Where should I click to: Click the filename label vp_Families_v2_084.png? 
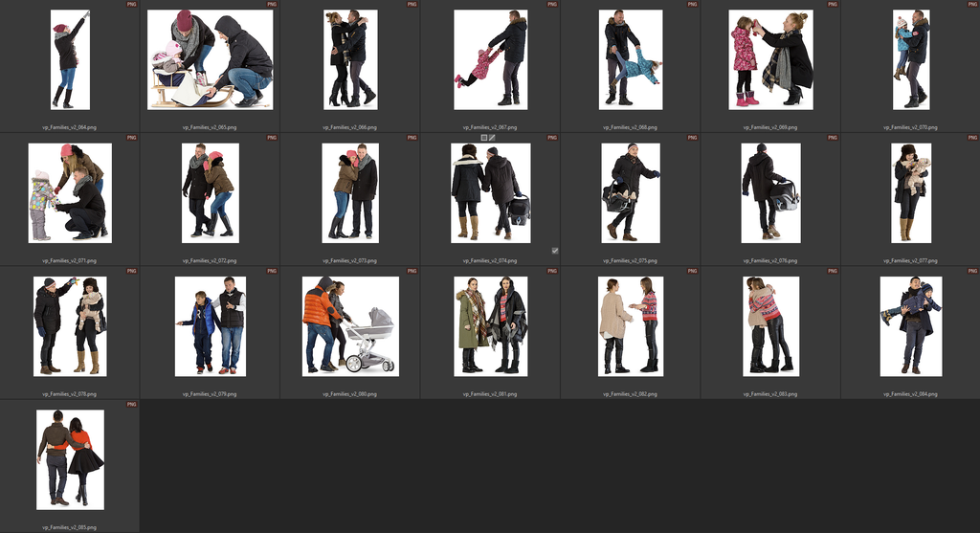911,393
